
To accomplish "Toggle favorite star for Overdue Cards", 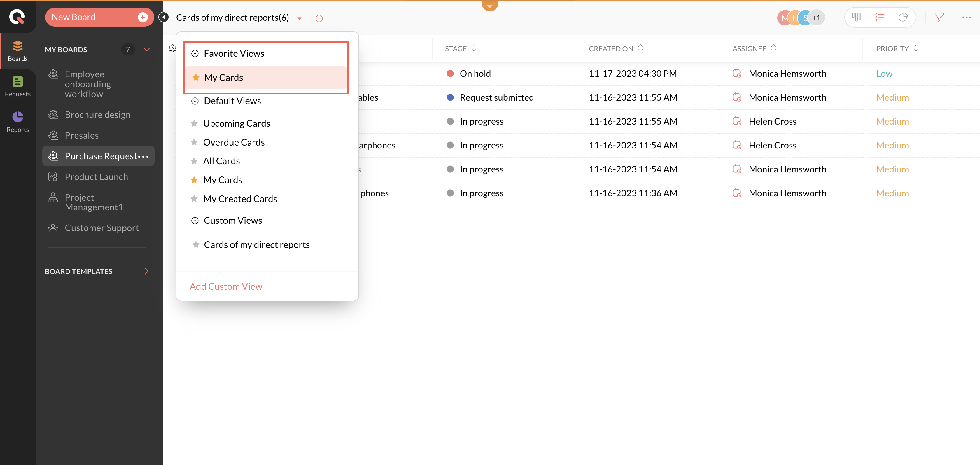I will tap(194, 142).
